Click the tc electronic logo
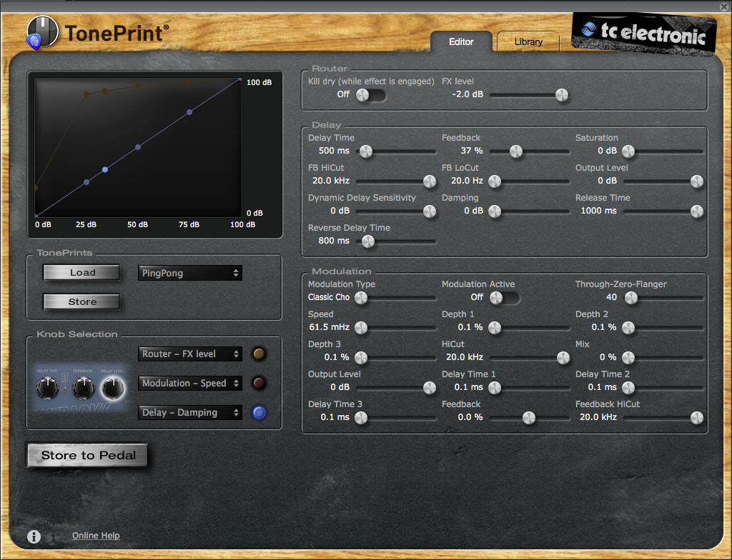 click(641, 31)
